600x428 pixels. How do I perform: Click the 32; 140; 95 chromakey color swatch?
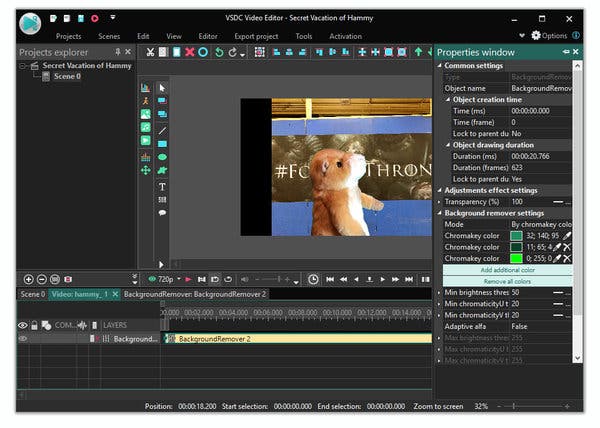(x=516, y=236)
